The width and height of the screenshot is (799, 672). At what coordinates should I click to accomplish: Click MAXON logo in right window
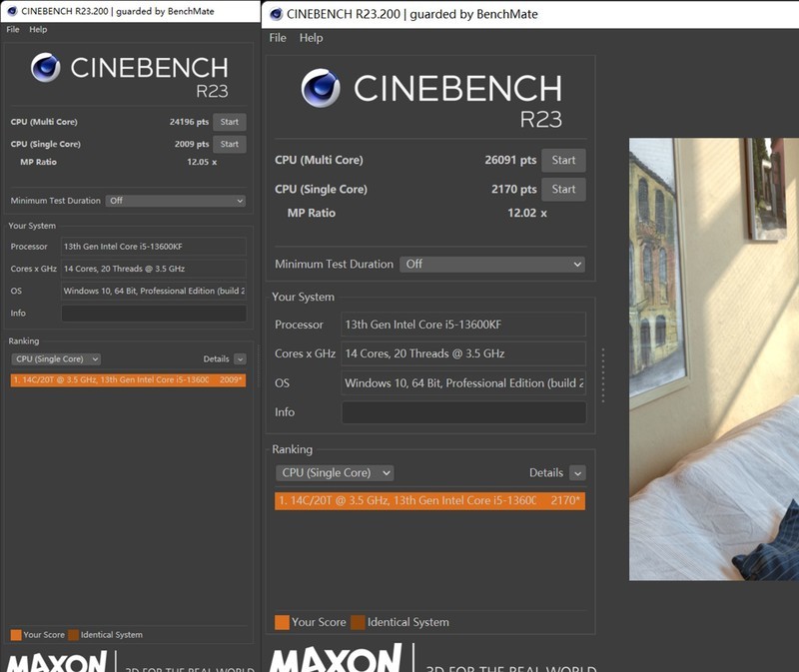(336, 659)
